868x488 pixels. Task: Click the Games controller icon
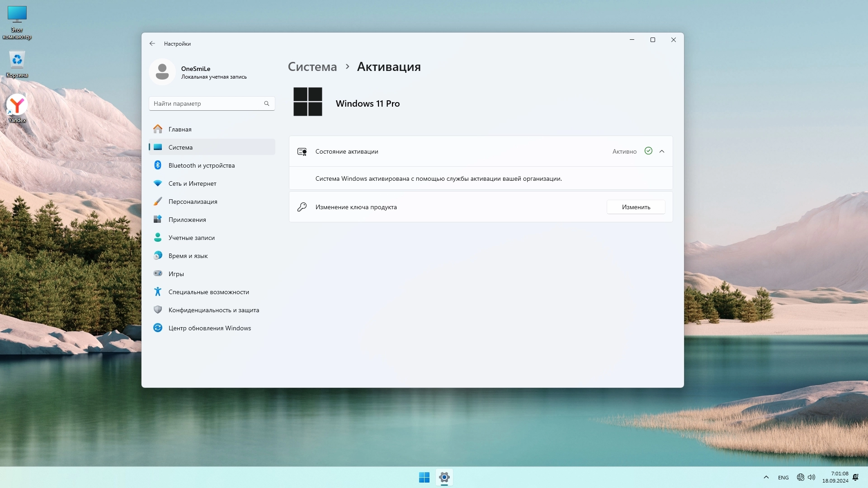coord(157,273)
